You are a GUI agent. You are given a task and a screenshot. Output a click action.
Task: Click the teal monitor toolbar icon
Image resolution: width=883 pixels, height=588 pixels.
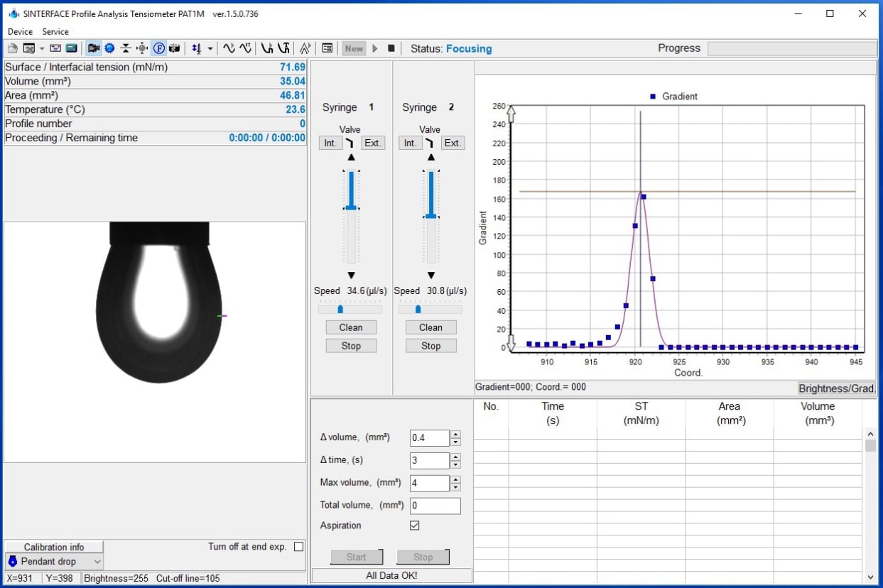point(72,48)
